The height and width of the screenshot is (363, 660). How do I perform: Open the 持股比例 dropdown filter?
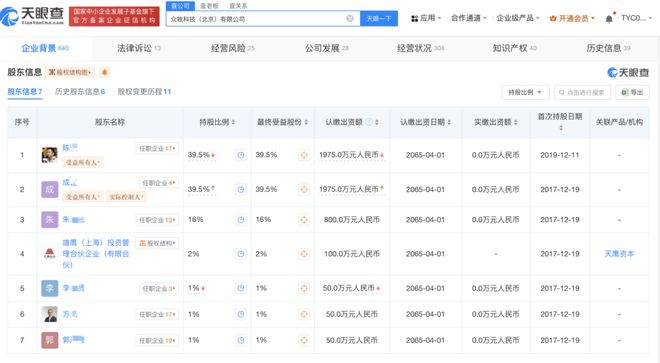coord(524,92)
